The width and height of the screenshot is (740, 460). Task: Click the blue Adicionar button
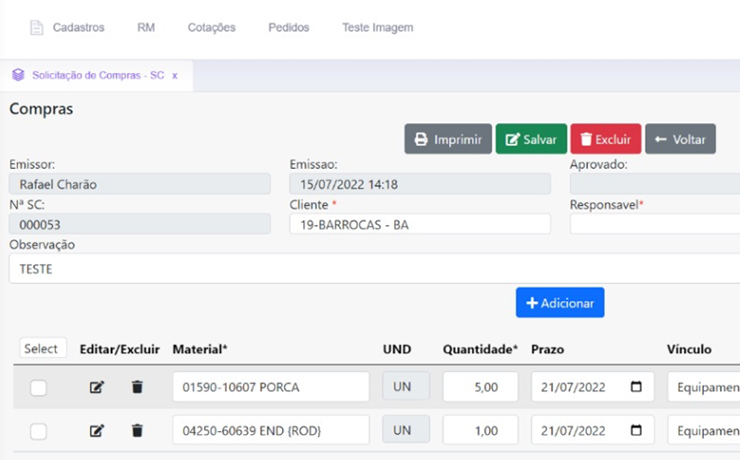pyautogui.click(x=559, y=303)
